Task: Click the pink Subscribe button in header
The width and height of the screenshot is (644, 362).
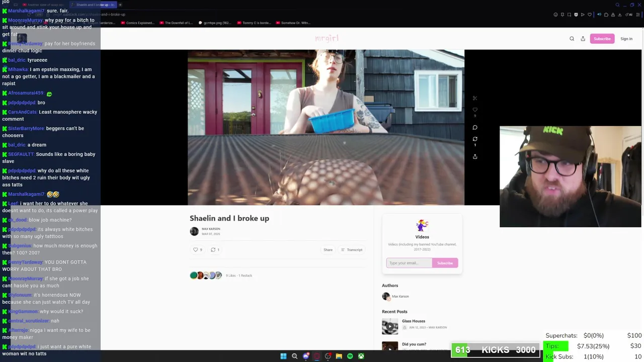Action: (x=602, y=39)
